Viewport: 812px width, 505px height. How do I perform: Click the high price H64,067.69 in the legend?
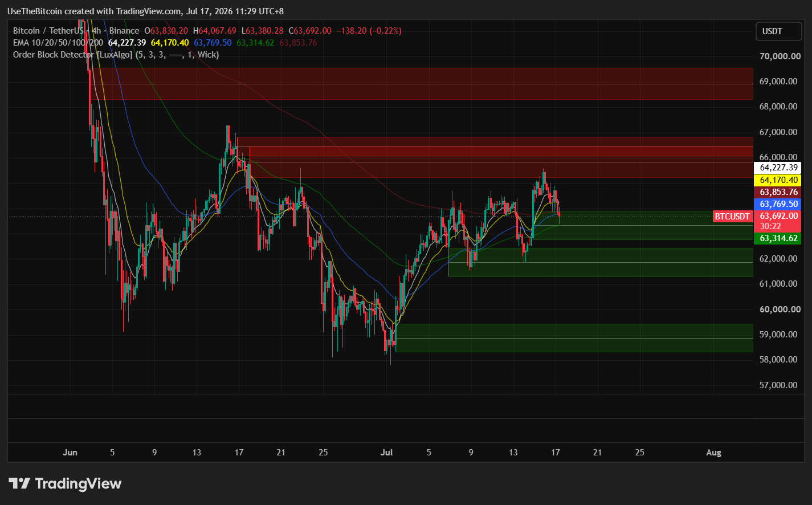(215, 31)
